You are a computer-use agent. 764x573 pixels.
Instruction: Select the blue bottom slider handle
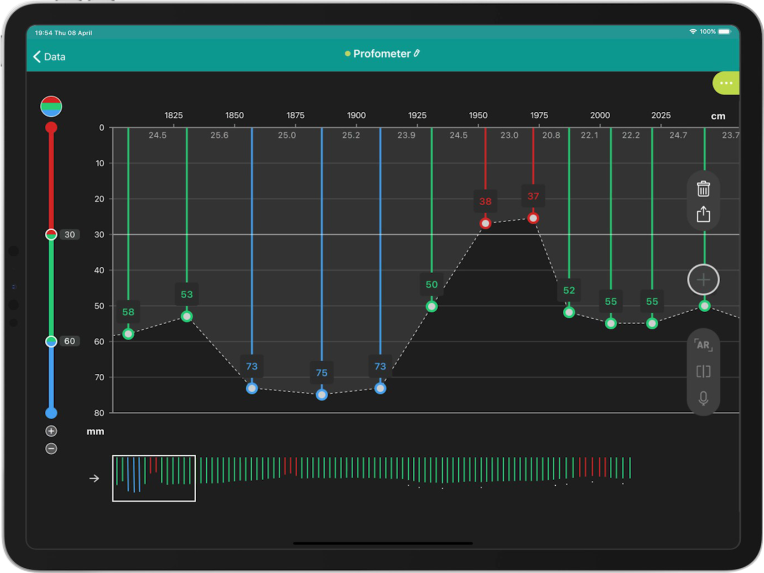(51, 413)
